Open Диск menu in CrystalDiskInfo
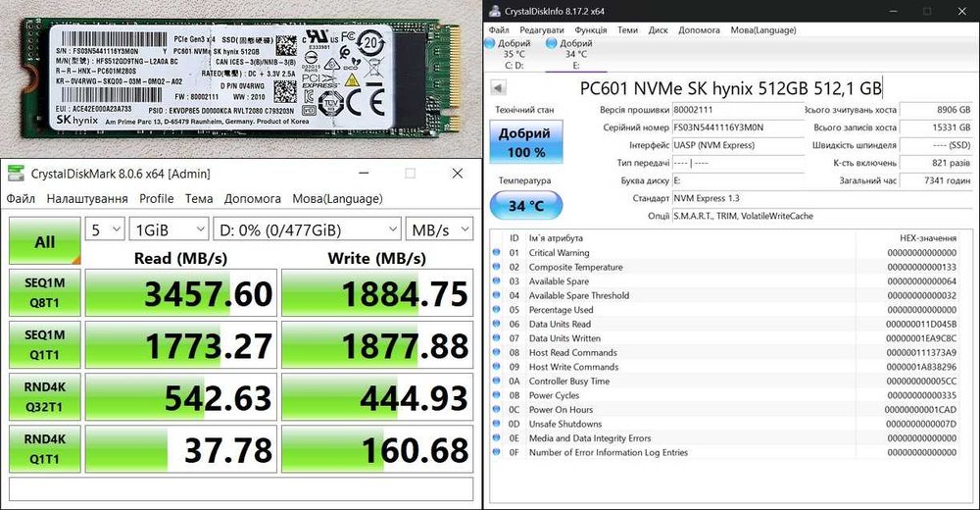The image size is (980, 510). (659, 30)
